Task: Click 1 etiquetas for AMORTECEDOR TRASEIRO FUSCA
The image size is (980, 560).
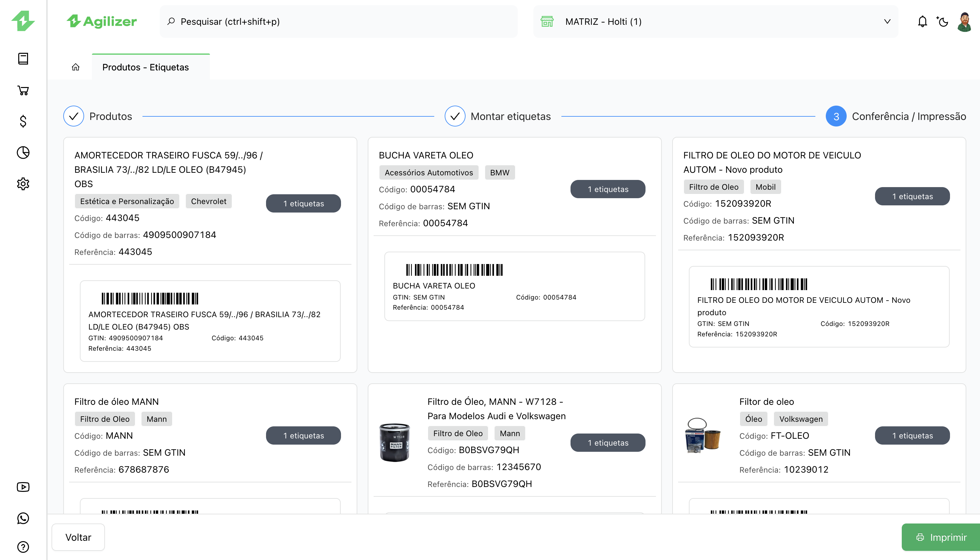Action: pyautogui.click(x=304, y=203)
